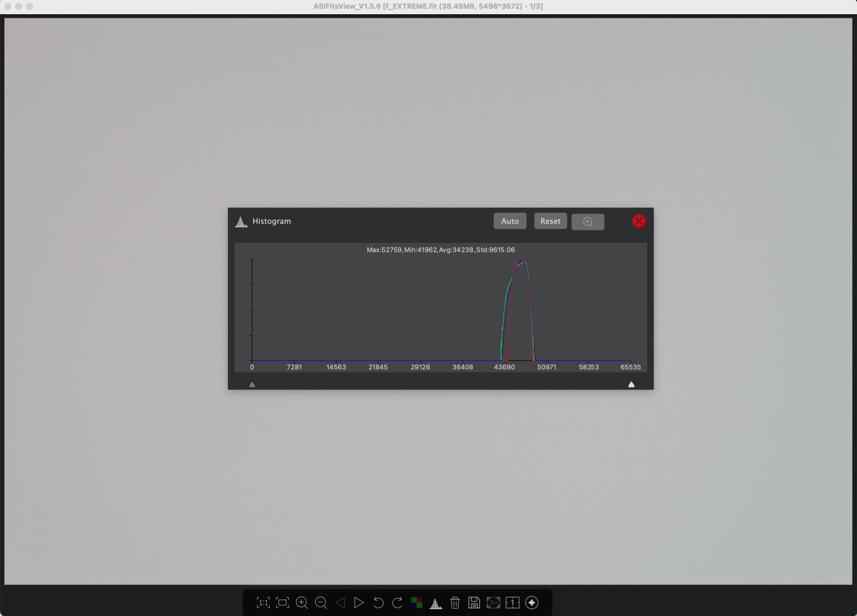Click the 50971 axis label on histogram

click(x=547, y=367)
